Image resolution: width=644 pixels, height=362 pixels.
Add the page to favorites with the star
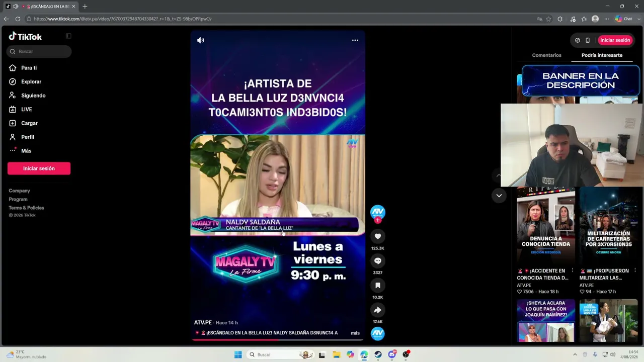click(549, 19)
